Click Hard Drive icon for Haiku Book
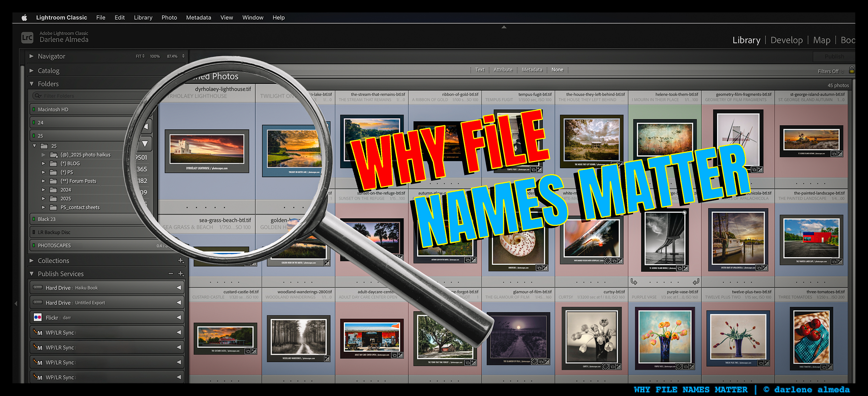 click(38, 287)
